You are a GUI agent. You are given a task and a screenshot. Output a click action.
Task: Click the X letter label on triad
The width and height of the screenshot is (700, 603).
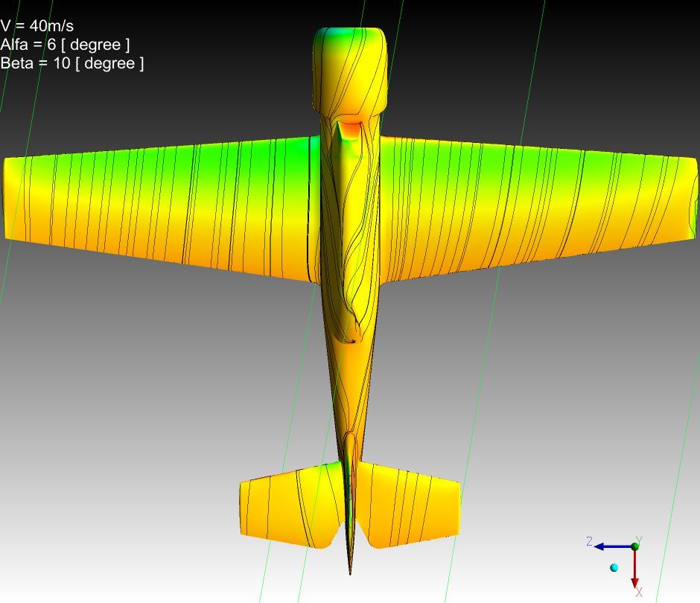click(639, 593)
